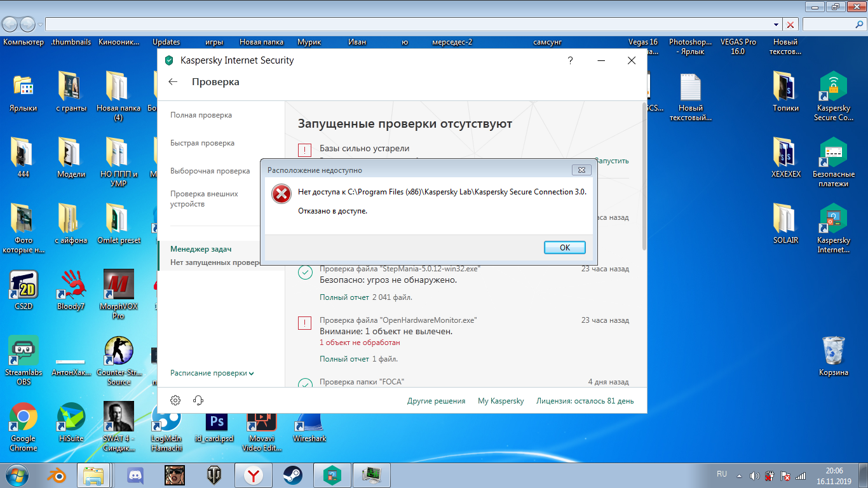868x488 pixels.
Task: Open 'Быстрая проверка' in Kaspersky sidebar
Action: click(203, 143)
